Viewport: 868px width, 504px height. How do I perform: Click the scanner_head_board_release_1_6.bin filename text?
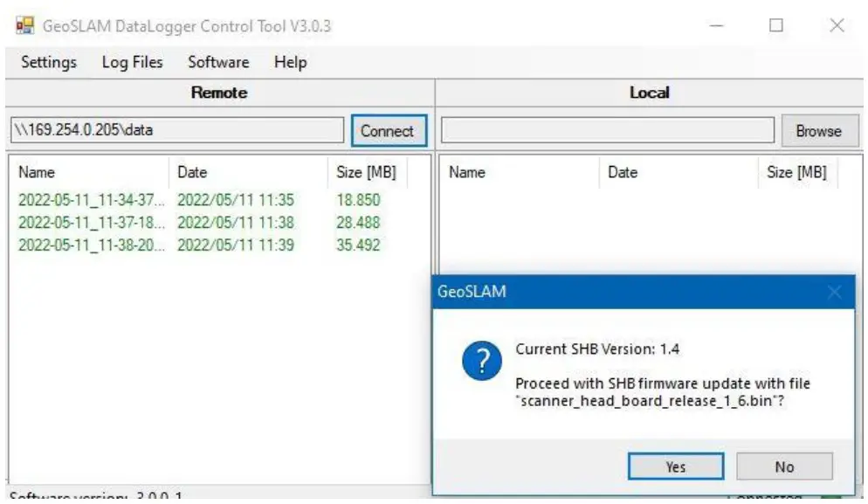point(647,400)
